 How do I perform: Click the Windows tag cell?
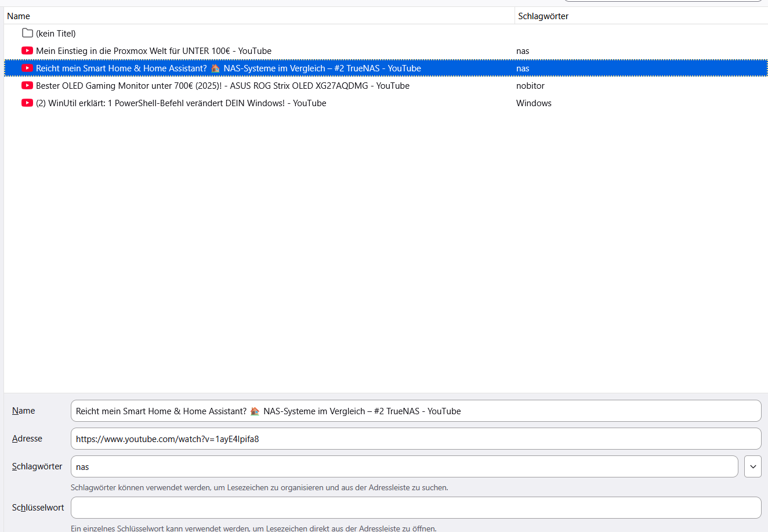(x=534, y=103)
